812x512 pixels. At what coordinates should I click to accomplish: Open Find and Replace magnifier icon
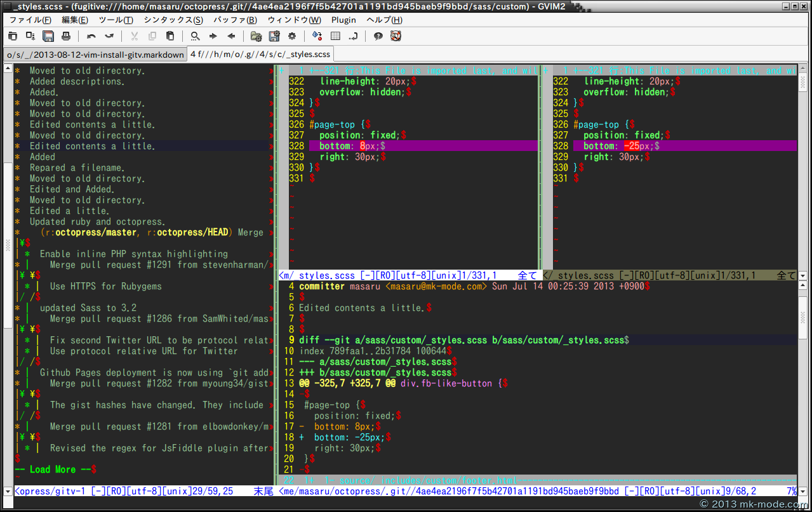click(195, 36)
